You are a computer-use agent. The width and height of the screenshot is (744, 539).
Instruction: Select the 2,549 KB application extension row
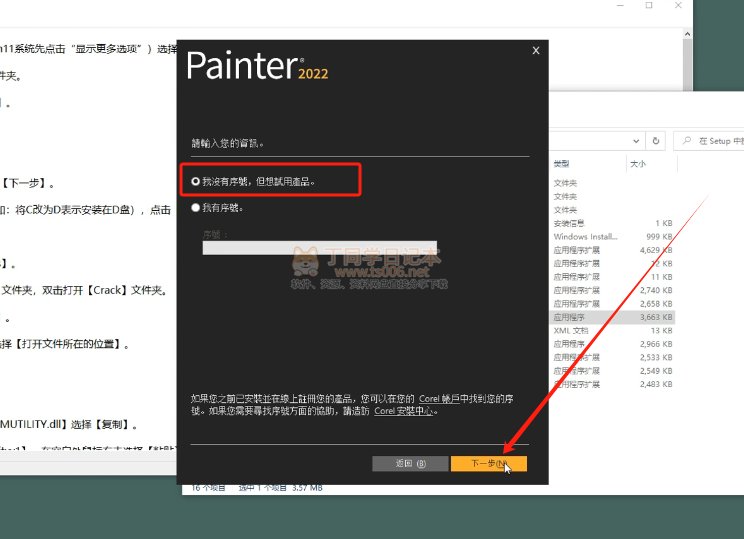click(x=613, y=371)
